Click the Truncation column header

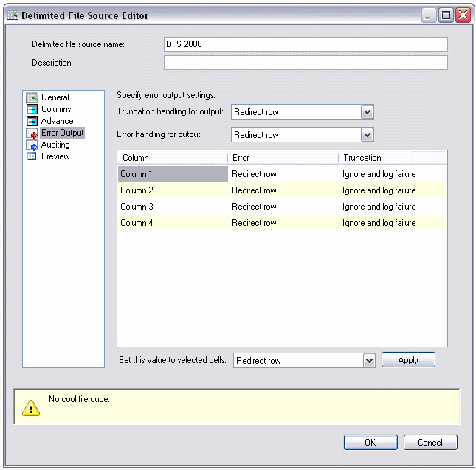392,158
